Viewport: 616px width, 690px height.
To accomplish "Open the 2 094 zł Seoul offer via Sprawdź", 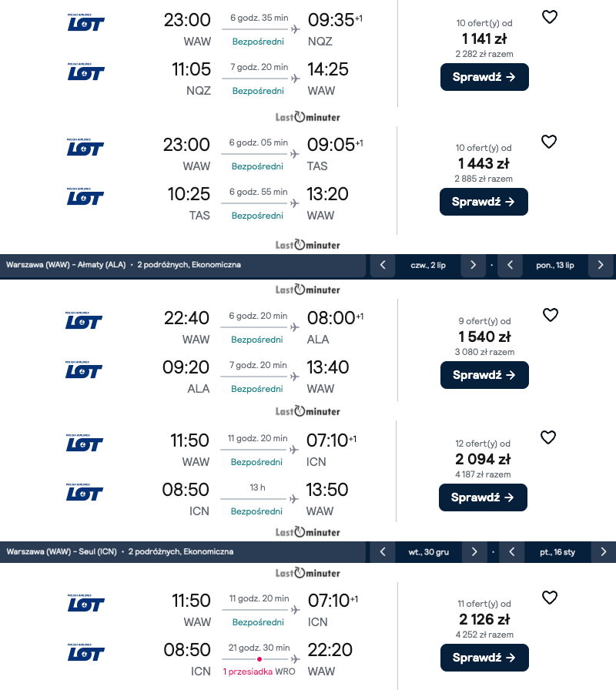I will click(483, 497).
